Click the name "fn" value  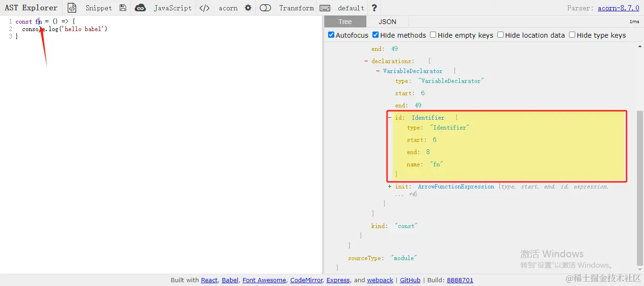[437, 164]
